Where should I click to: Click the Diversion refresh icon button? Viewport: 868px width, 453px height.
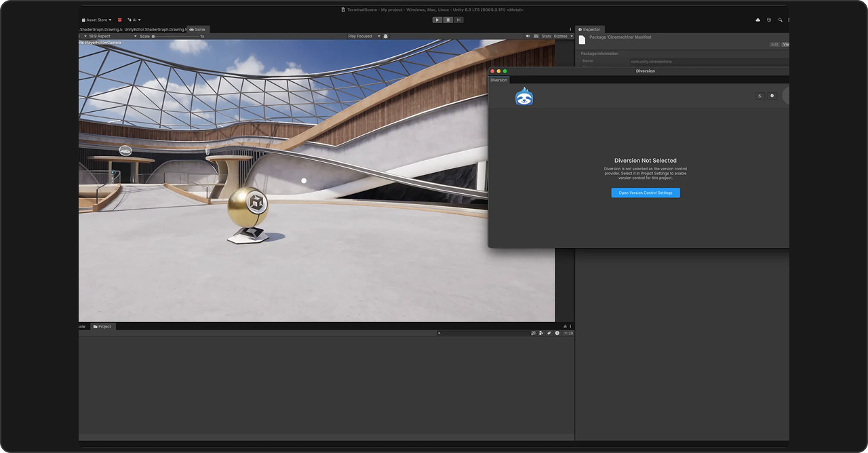[759, 96]
